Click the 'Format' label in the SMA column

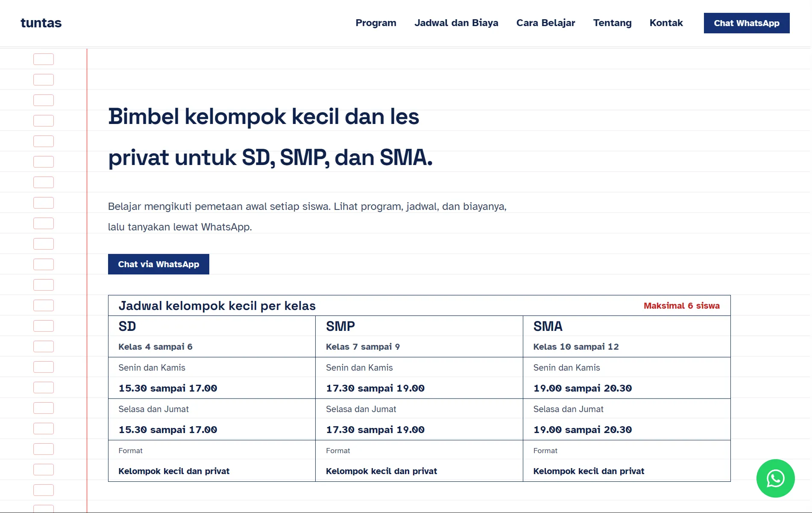pyautogui.click(x=545, y=451)
